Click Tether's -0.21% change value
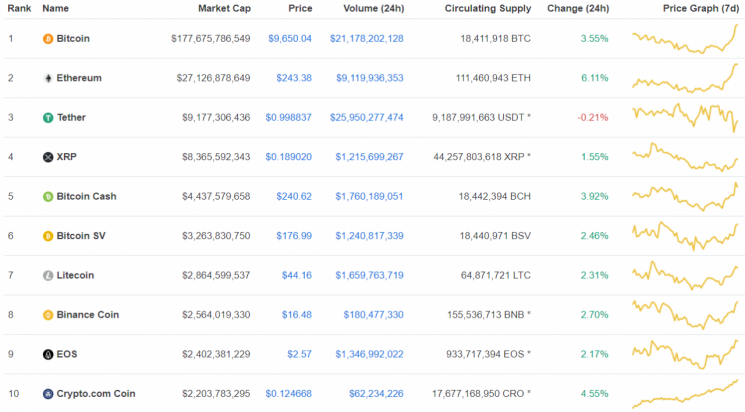This screenshot has height=412, width=745. (x=593, y=117)
